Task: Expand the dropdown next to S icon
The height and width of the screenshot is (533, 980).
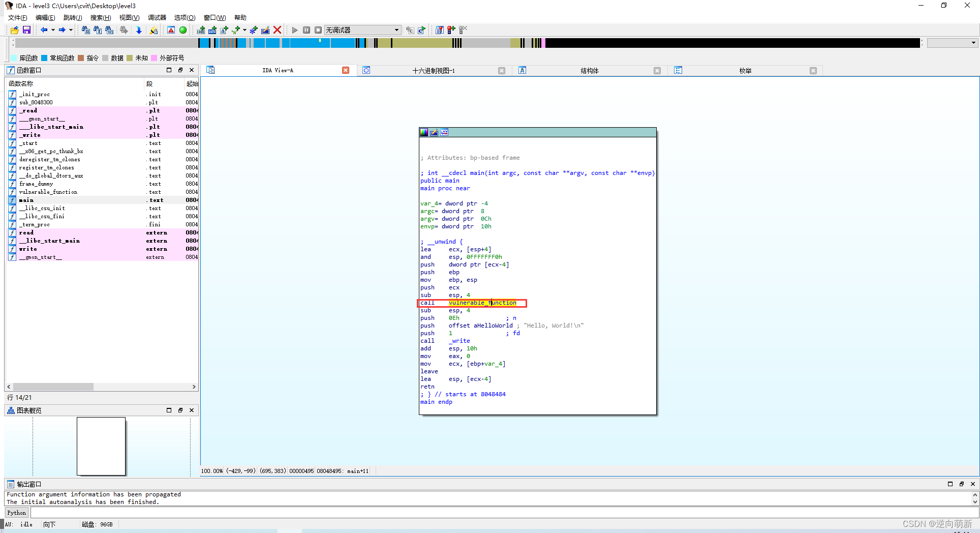Action: (x=244, y=30)
